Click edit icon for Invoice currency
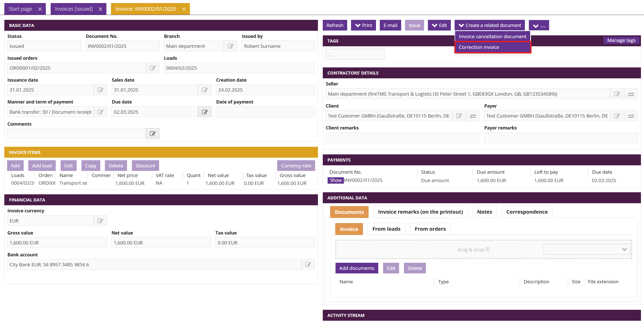Viewport: 644px width, 322px height. coord(100,221)
